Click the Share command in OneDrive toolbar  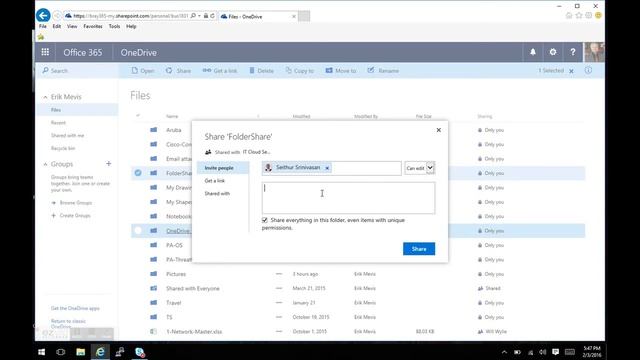pyautogui.click(x=178, y=71)
